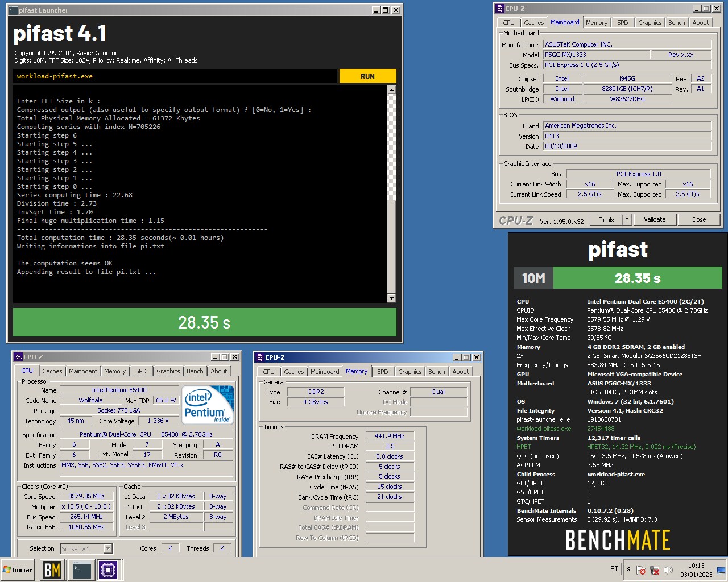This screenshot has width=728, height=582.
Task: Open the Tools button in Mainboard CPU-Z window
Action: click(x=606, y=219)
